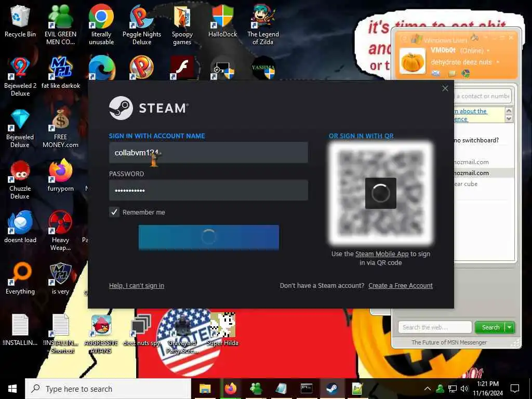This screenshot has width=532, height=399.
Task: Open Graveyard Party Screensaver shortcut
Action: point(182,334)
